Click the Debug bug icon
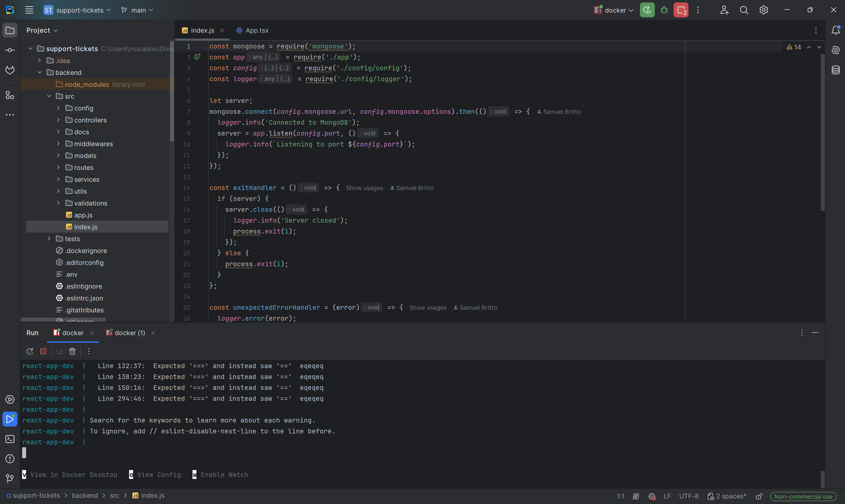Viewport: 845px width, 504px height. (x=664, y=10)
